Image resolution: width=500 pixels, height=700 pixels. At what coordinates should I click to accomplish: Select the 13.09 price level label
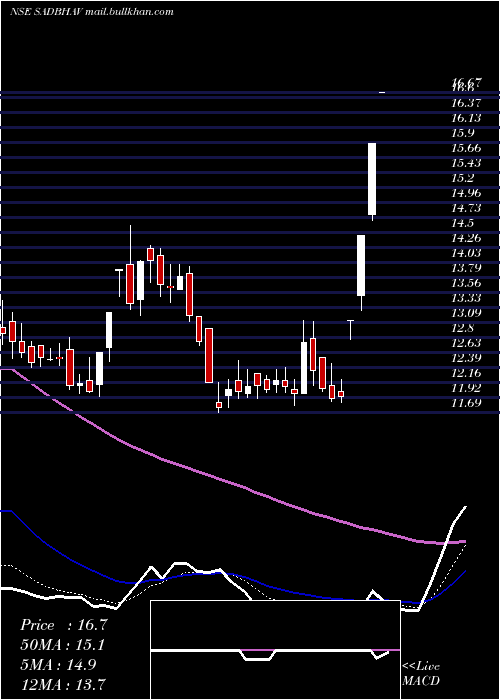click(467, 313)
